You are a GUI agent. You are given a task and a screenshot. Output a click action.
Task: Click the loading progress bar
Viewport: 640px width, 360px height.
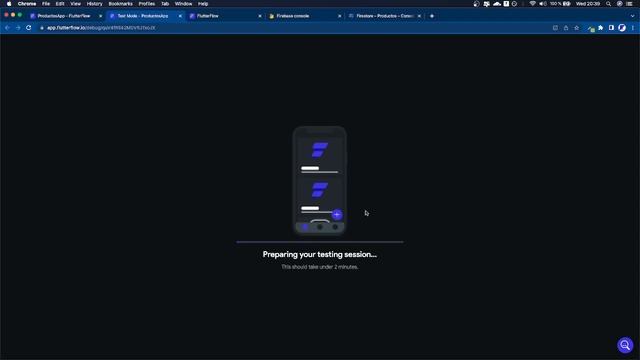[x=320, y=242]
